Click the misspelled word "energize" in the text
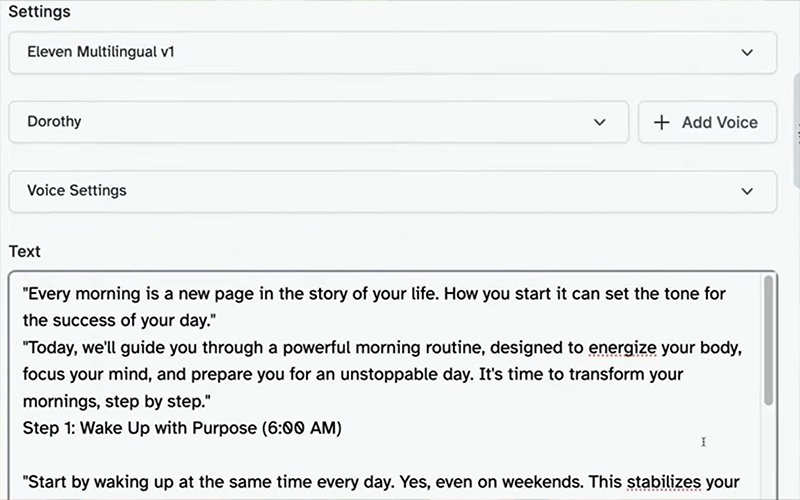 (x=622, y=349)
